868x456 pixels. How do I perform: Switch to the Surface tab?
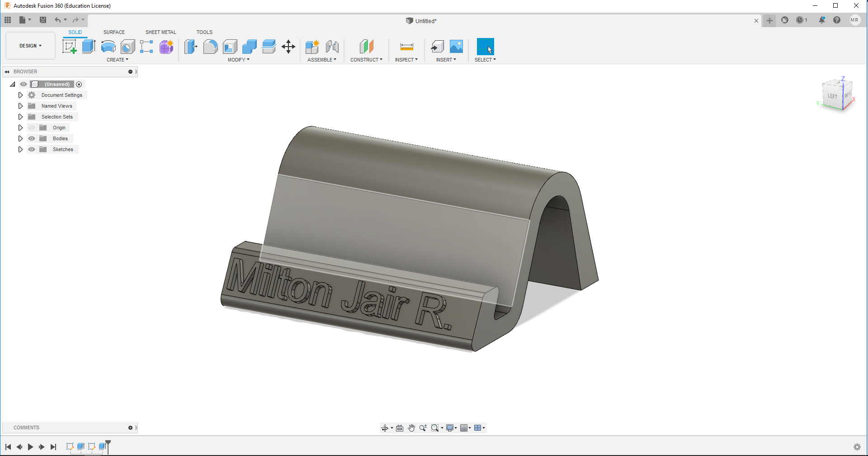(x=114, y=32)
